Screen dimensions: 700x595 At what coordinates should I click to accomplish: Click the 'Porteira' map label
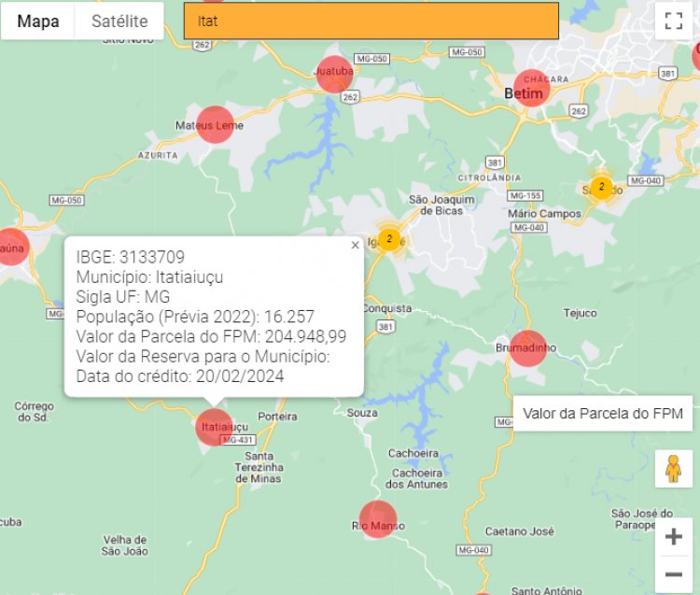pyautogui.click(x=277, y=417)
